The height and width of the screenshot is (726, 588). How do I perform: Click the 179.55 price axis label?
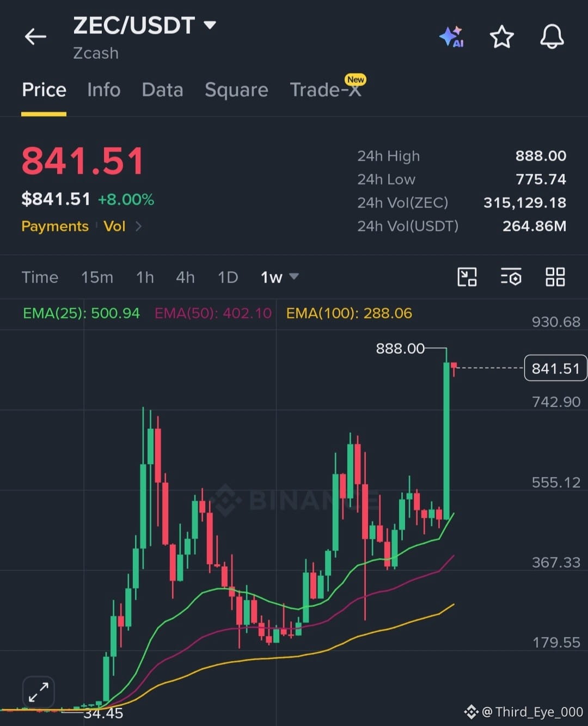coord(556,642)
